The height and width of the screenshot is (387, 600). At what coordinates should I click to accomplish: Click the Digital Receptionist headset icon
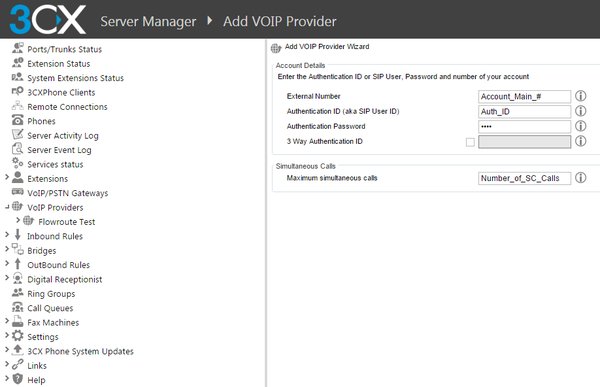(18, 278)
